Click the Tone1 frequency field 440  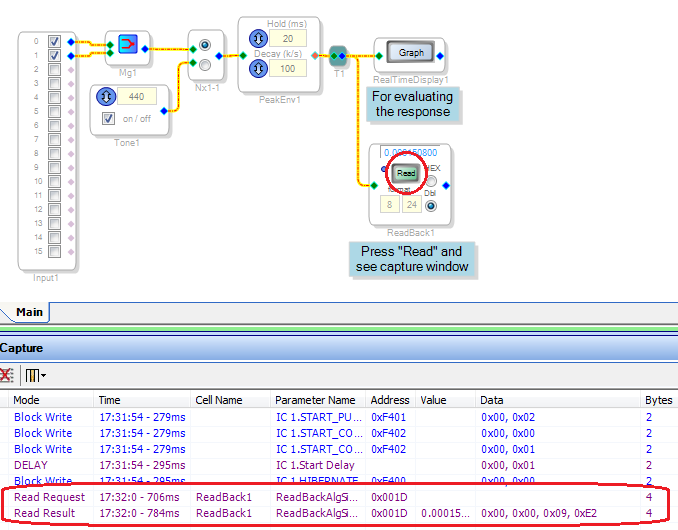[137, 96]
